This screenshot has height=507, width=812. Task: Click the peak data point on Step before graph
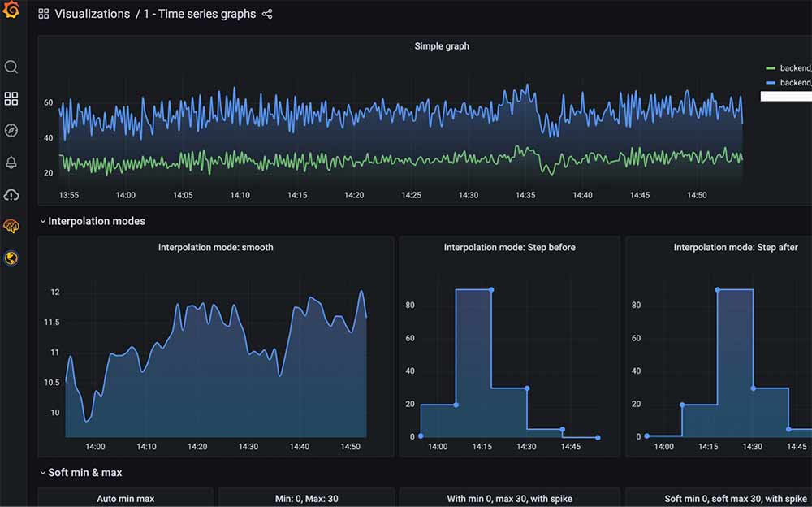491,290
